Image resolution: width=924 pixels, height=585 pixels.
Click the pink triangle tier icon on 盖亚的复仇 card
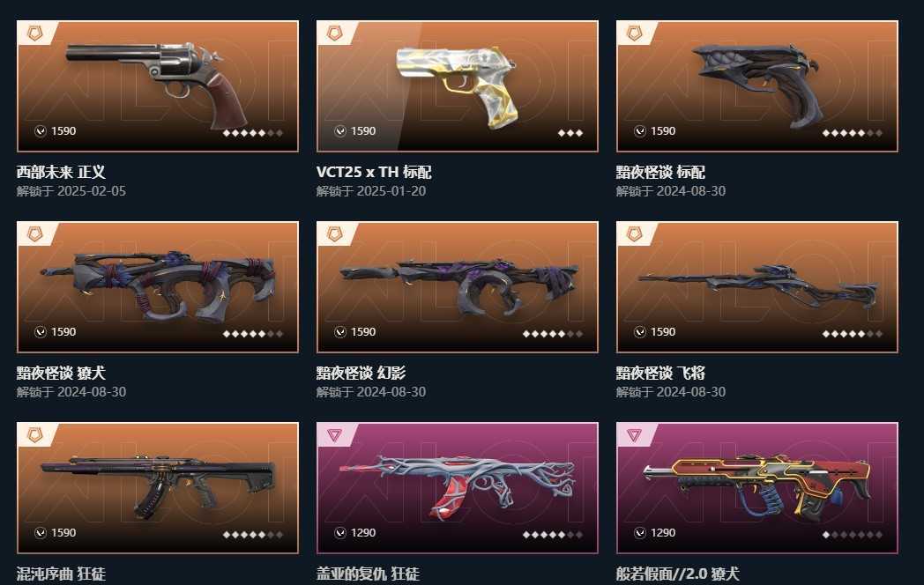[335, 434]
